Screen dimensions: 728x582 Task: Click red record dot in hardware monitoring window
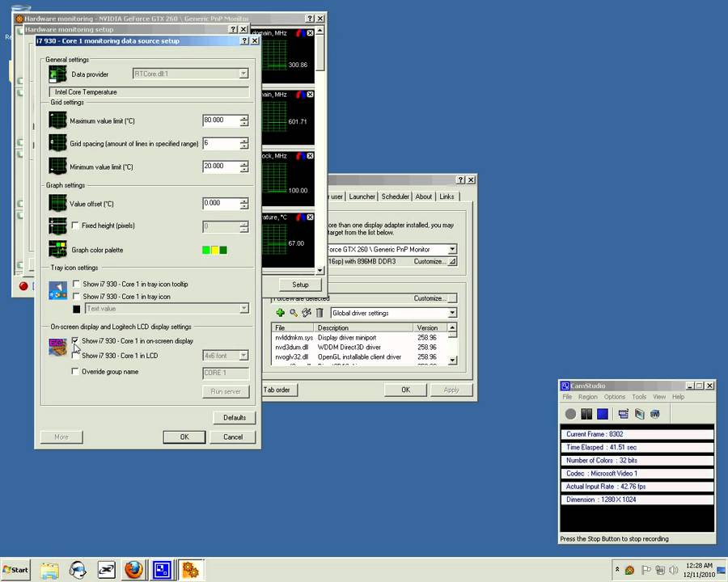[x=23, y=286]
